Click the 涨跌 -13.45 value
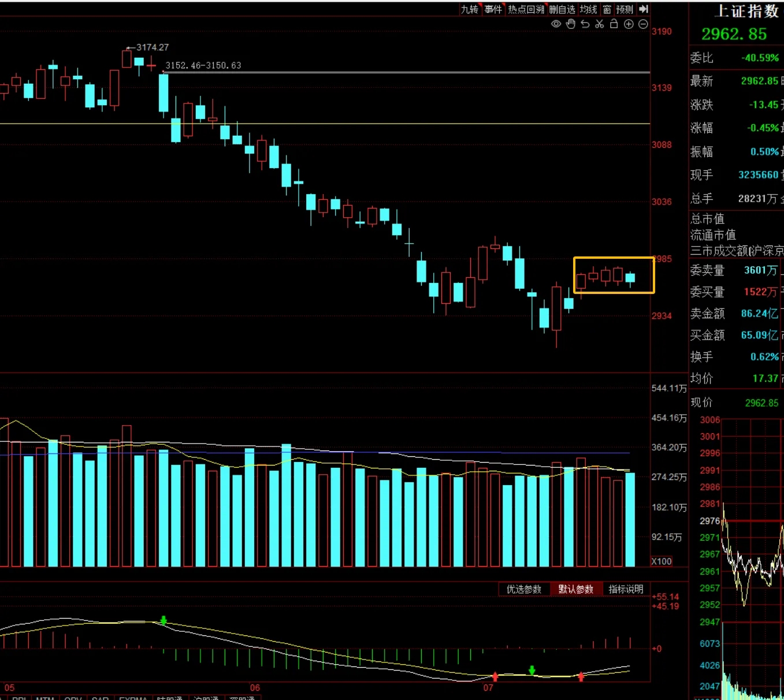The image size is (784, 700). tap(764, 105)
